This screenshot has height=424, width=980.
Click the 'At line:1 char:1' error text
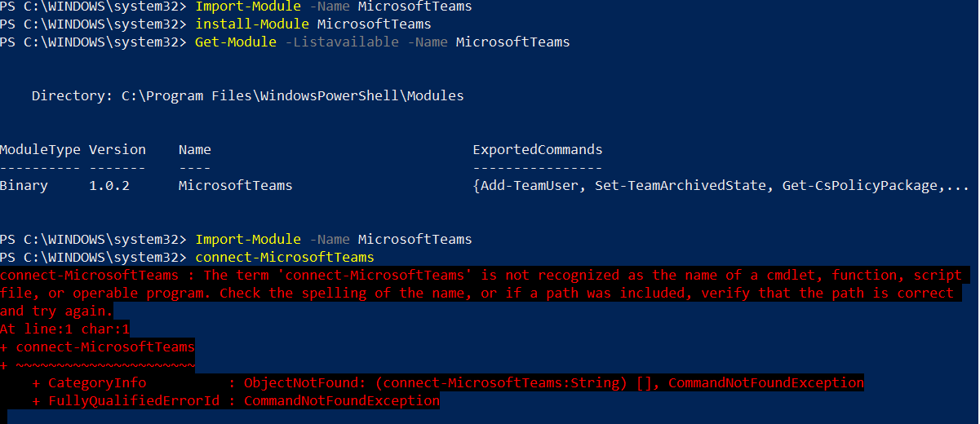point(65,329)
